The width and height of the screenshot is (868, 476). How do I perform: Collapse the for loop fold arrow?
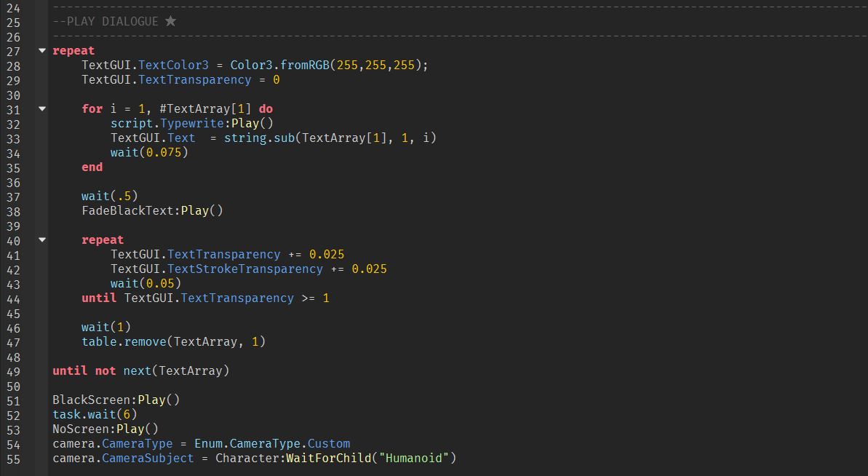tap(42, 108)
